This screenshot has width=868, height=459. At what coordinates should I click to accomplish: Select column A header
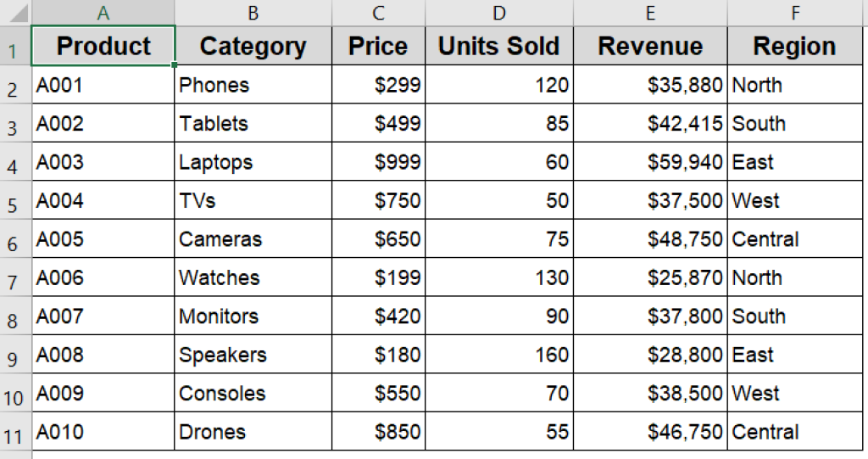coord(103,13)
